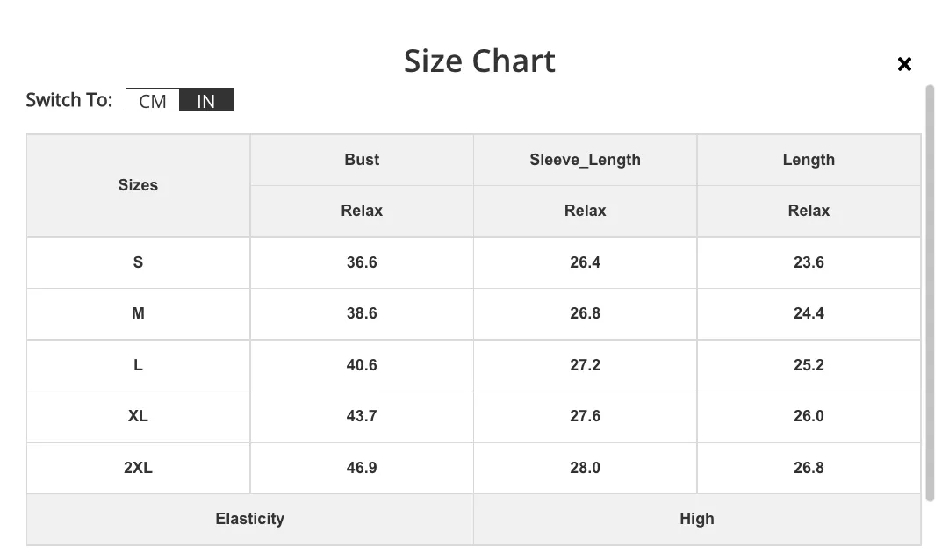Click the Sizes column header
Viewport: 949px width, 560px height.
point(138,185)
